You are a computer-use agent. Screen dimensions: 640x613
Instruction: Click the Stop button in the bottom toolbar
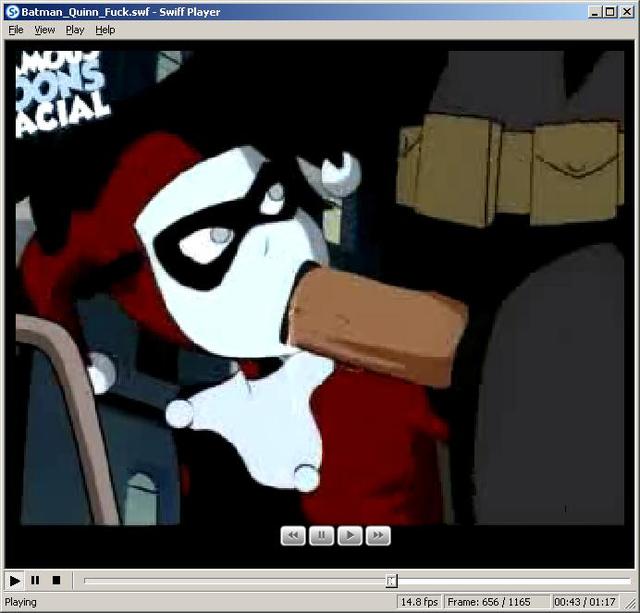(x=56, y=580)
